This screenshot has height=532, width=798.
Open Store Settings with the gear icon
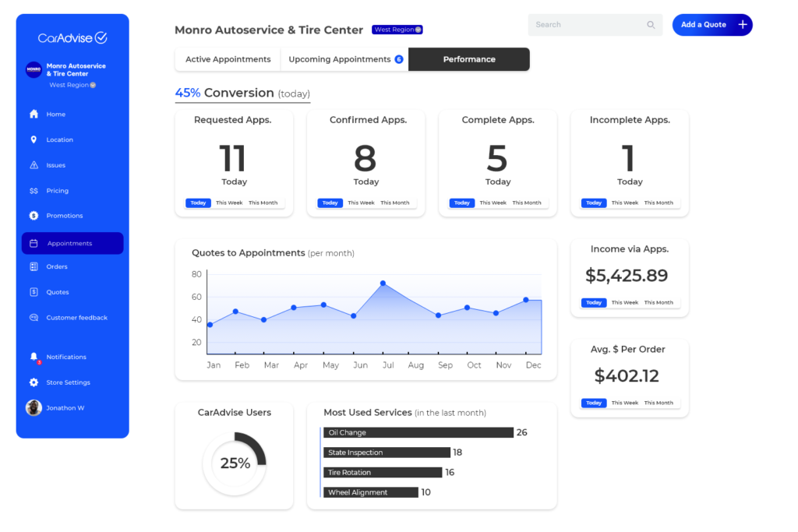34,382
